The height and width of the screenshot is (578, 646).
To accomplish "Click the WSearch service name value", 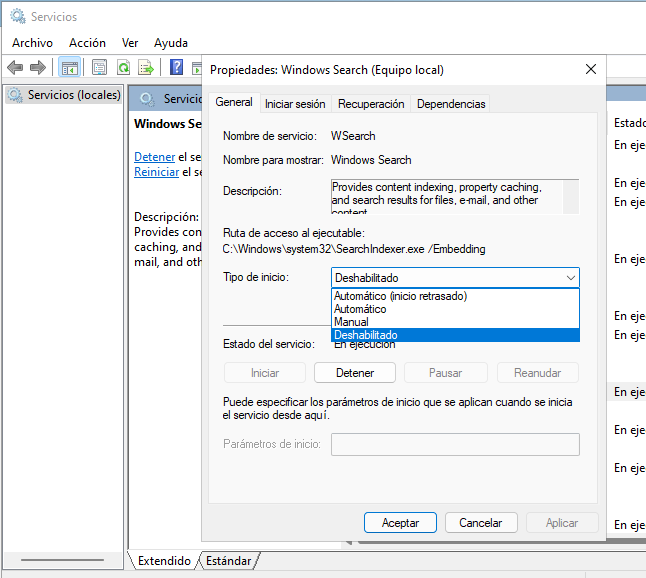I will [353, 136].
